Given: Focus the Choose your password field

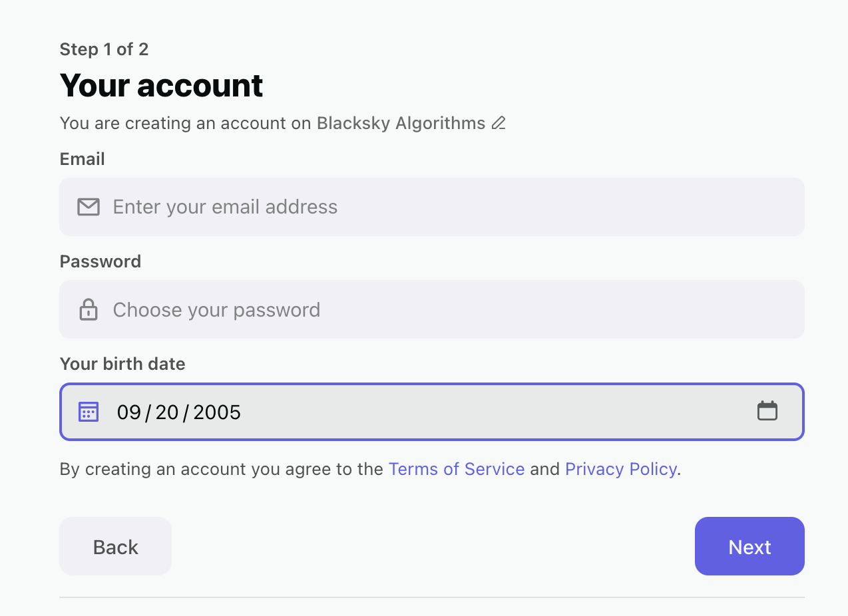Looking at the screenshot, I should (x=432, y=309).
